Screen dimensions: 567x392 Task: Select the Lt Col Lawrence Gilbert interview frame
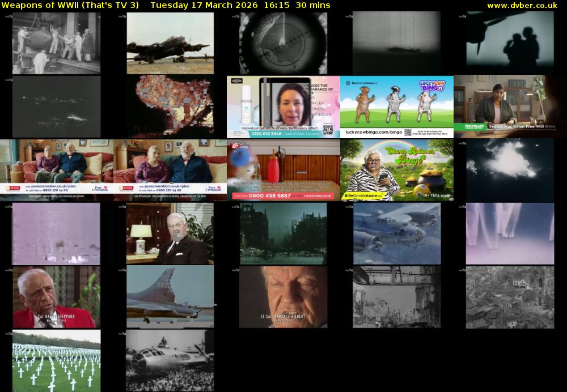click(x=283, y=297)
